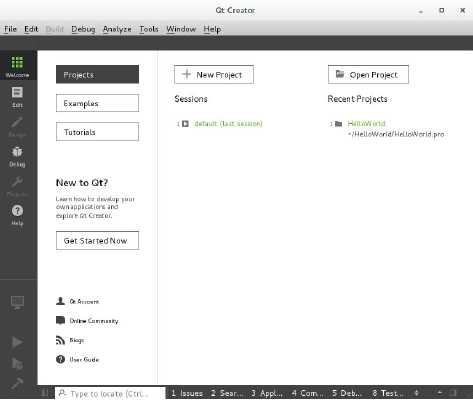Image resolution: width=473 pixels, height=400 pixels.
Task: Click the New to Qt? heading
Action: click(82, 183)
